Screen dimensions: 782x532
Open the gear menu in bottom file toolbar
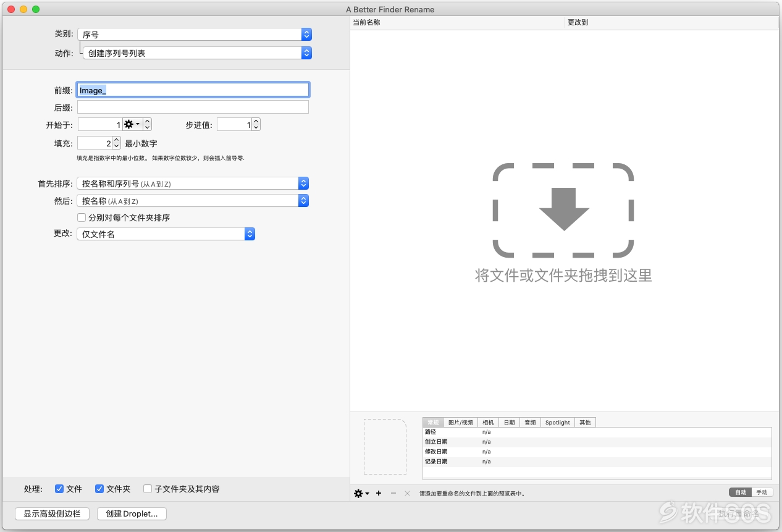point(361,493)
